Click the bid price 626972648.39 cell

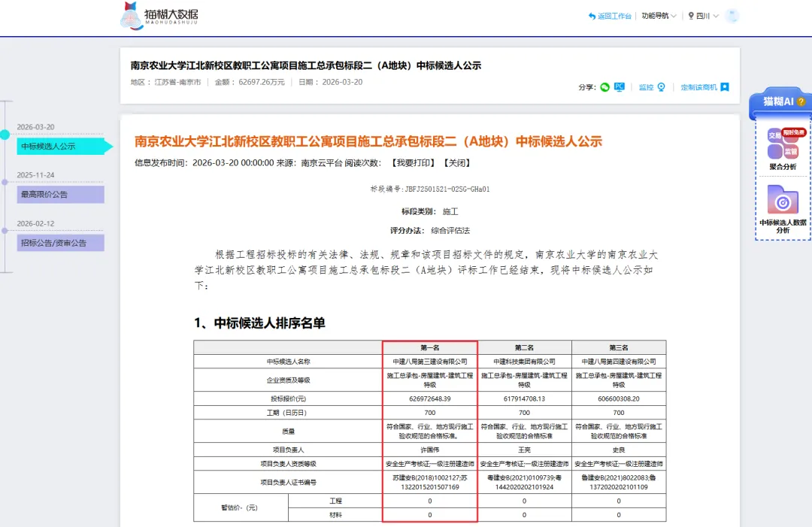coord(430,398)
